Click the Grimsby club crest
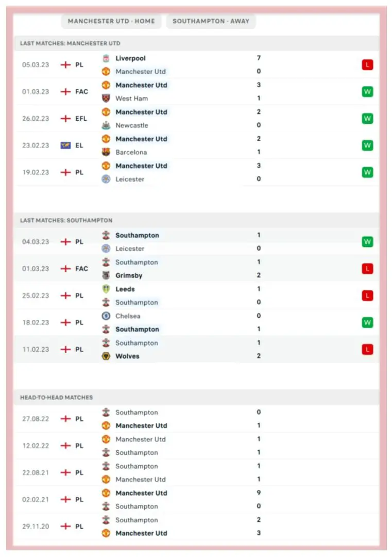 [106, 275]
